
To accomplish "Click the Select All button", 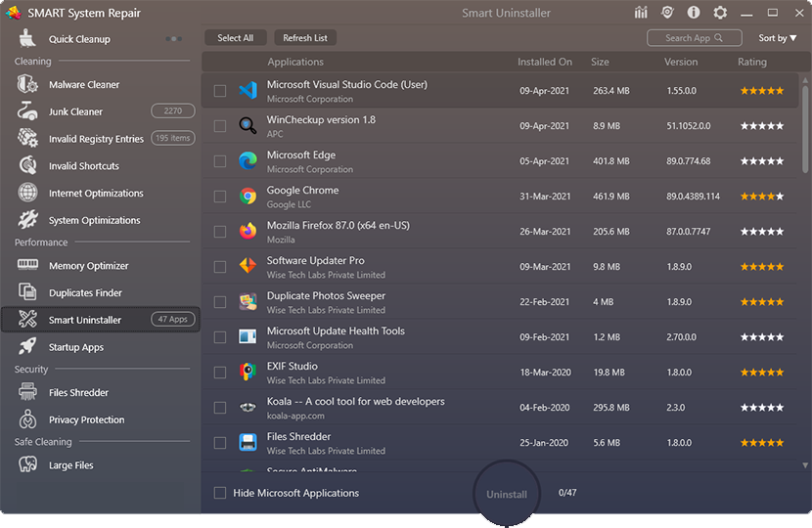I will pos(236,38).
